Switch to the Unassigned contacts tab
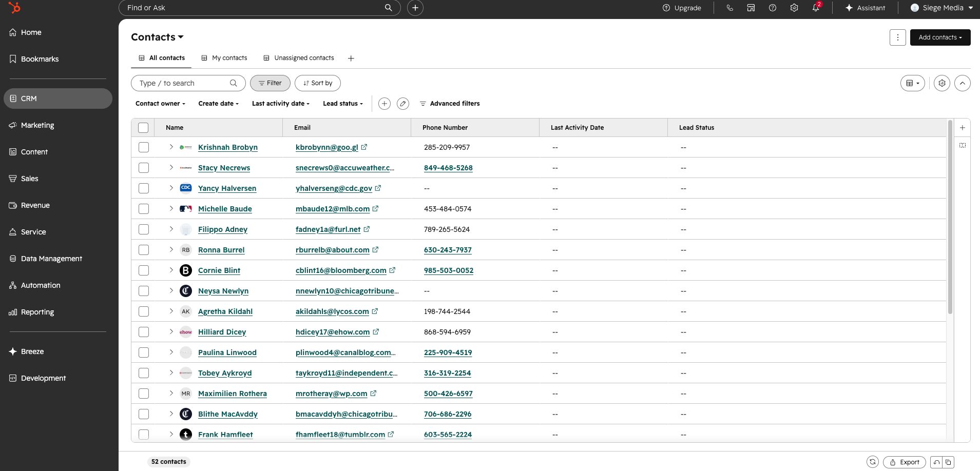This screenshot has width=980, height=471. pyautogui.click(x=298, y=58)
